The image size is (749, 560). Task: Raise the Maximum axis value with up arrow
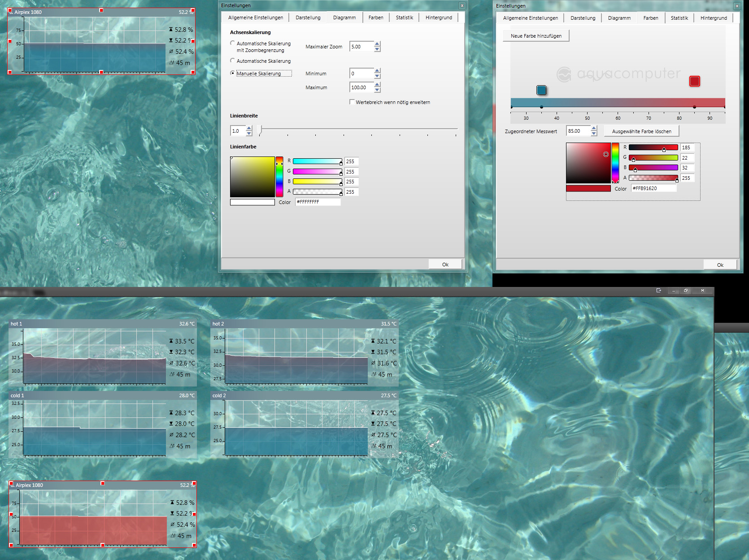coord(377,85)
